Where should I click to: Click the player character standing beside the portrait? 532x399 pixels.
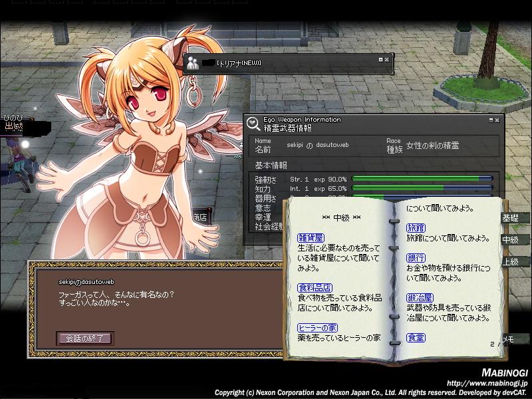21,164
